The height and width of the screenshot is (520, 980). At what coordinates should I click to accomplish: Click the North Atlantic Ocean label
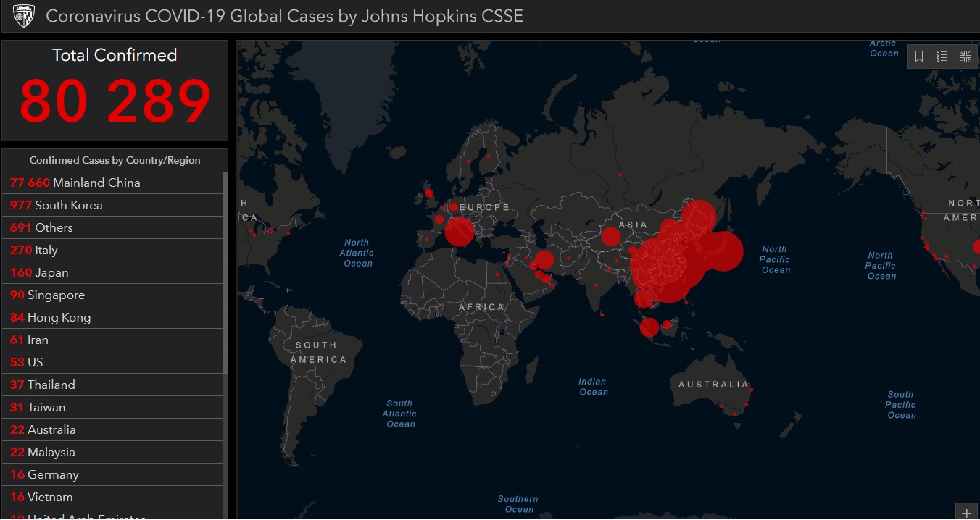[x=357, y=253]
